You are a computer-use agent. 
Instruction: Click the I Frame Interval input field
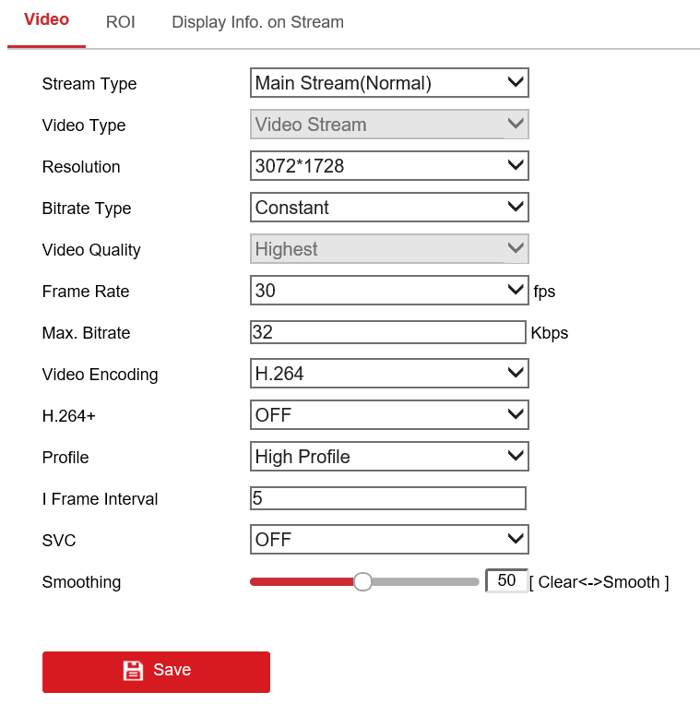tap(387, 498)
